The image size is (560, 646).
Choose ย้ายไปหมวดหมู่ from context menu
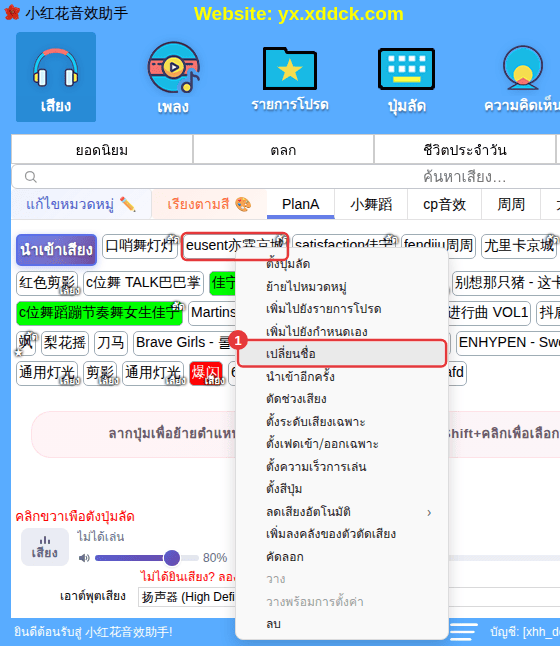click(342, 286)
